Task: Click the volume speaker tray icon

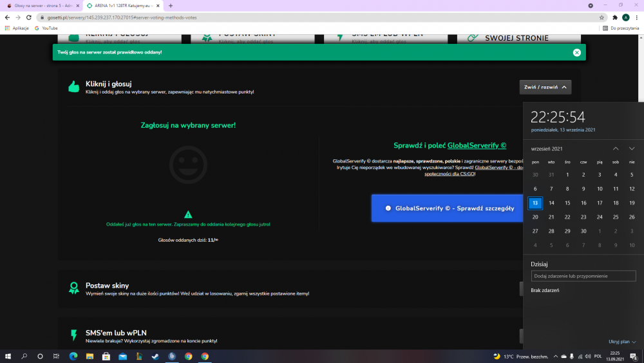Action: [588, 357]
